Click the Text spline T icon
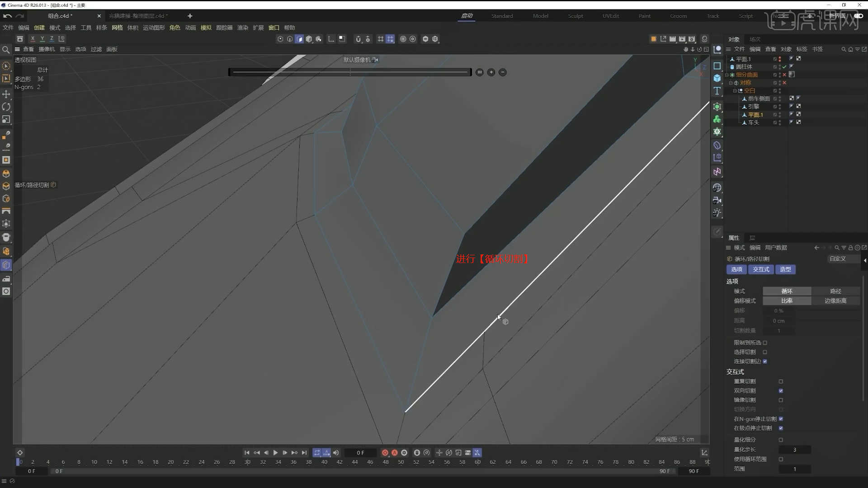The width and height of the screenshot is (868, 488). click(717, 91)
